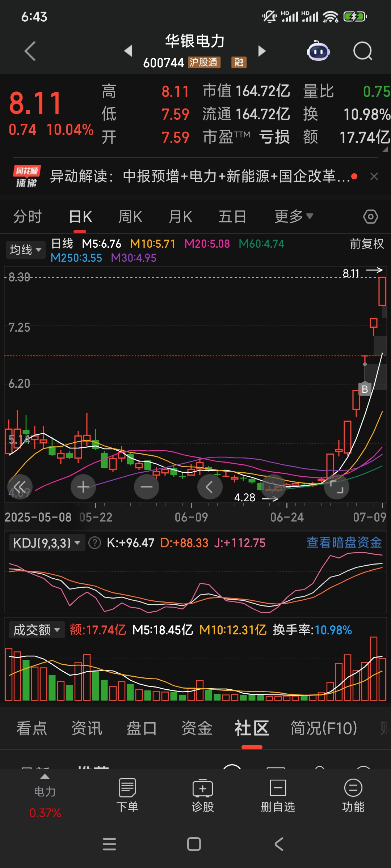The width and height of the screenshot is (391, 868).
Task: Switch to the 资讯 tab
Action: click(87, 728)
